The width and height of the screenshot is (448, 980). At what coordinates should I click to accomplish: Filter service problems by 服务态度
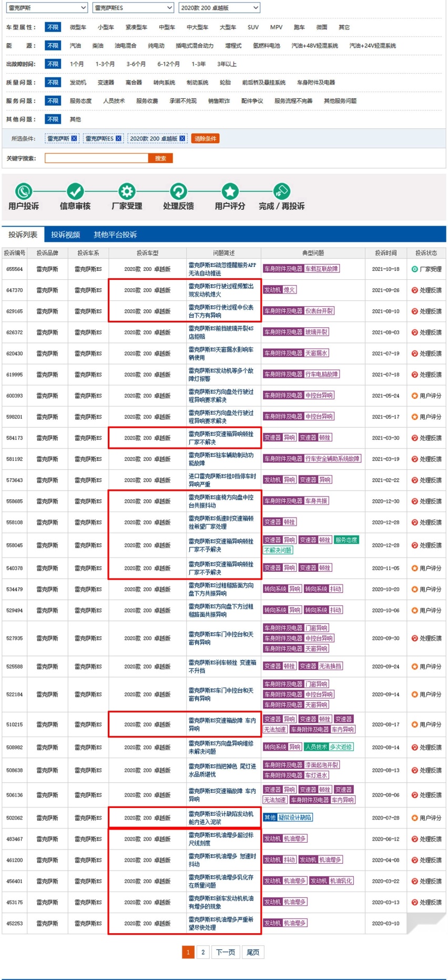[80, 101]
